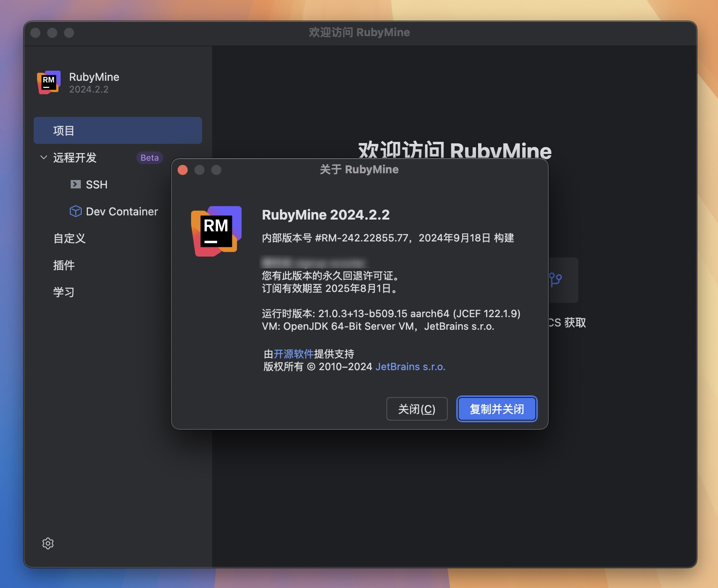Click the JetBrains s.r.o. copyright link
The image size is (718, 588).
(410, 366)
